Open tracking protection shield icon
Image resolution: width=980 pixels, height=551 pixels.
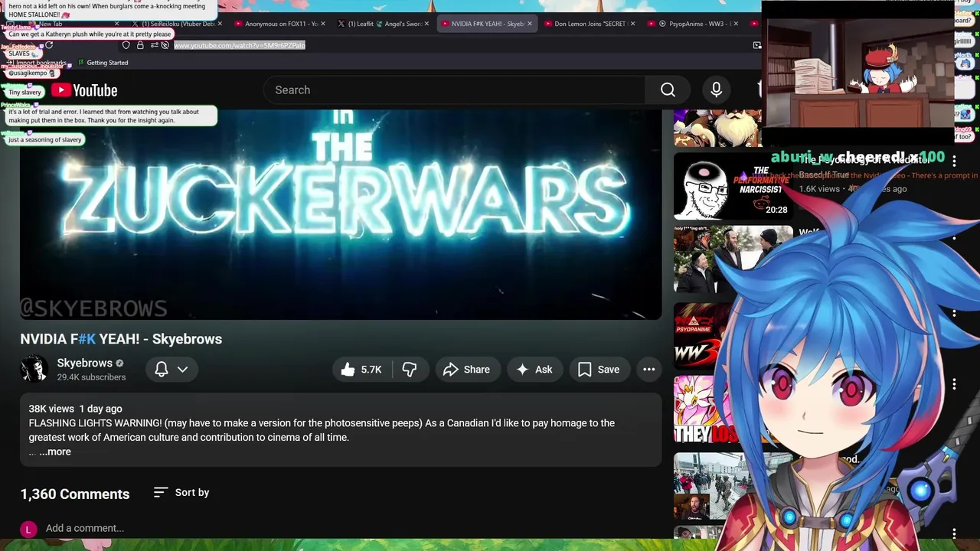pyautogui.click(x=126, y=45)
